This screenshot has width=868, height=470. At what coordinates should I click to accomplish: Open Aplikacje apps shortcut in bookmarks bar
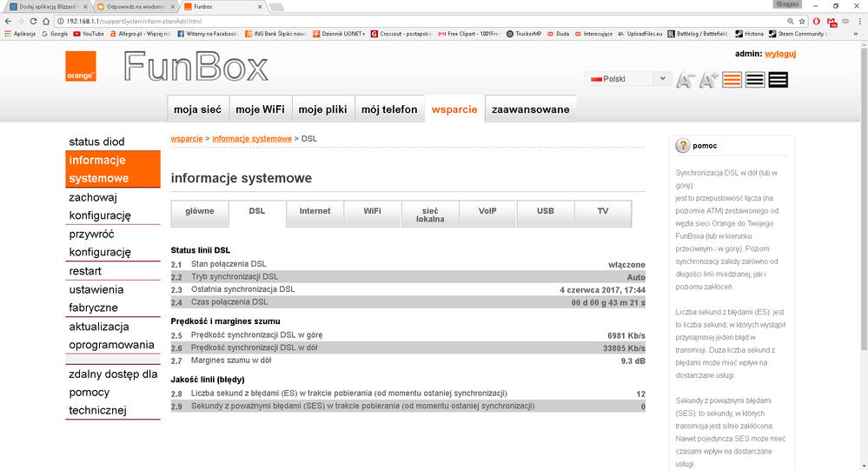point(20,34)
